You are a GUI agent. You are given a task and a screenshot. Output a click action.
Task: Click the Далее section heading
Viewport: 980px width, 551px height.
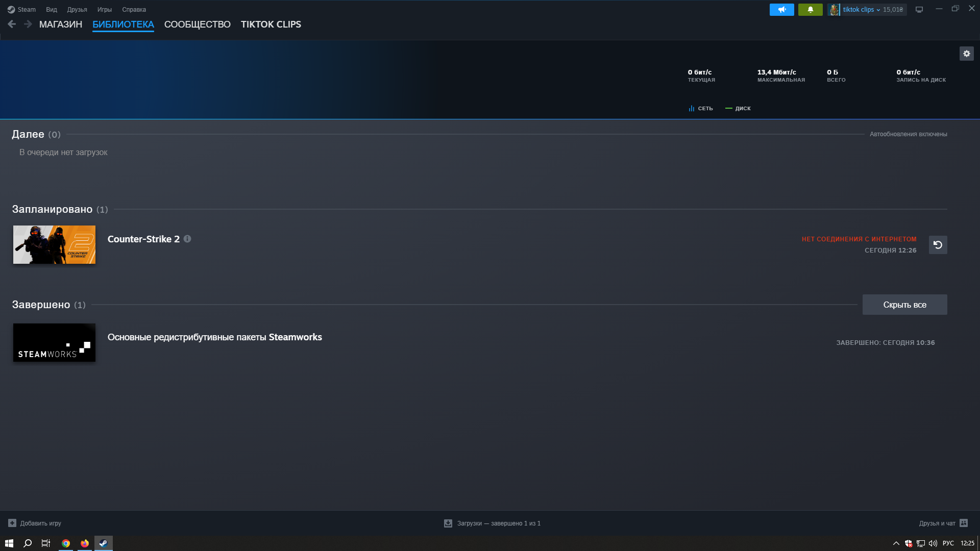click(x=28, y=134)
